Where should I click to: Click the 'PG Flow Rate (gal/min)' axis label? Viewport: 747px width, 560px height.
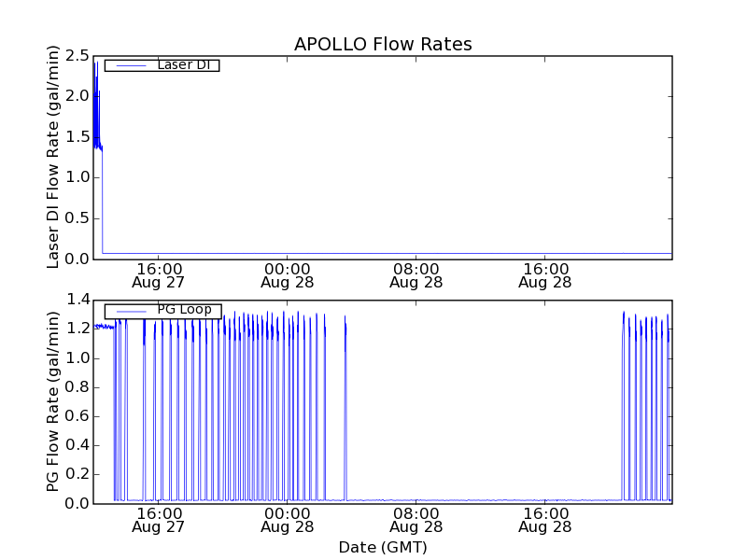click(x=53, y=401)
